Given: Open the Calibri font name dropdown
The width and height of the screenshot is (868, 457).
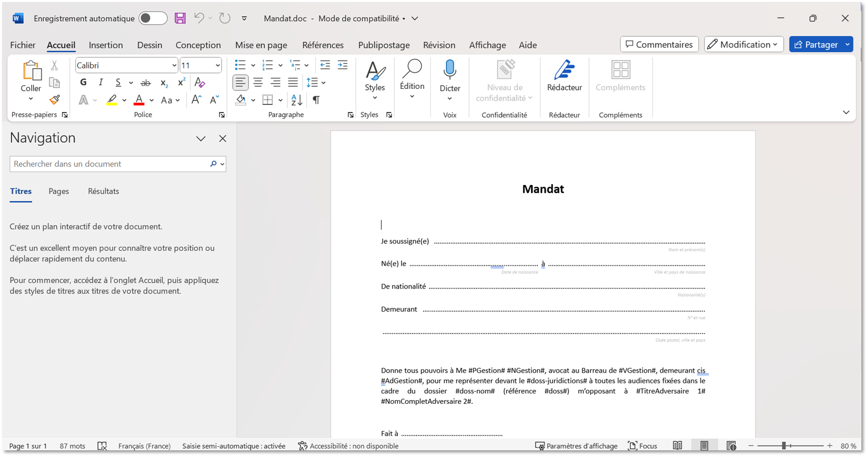Looking at the screenshot, I should [x=174, y=66].
